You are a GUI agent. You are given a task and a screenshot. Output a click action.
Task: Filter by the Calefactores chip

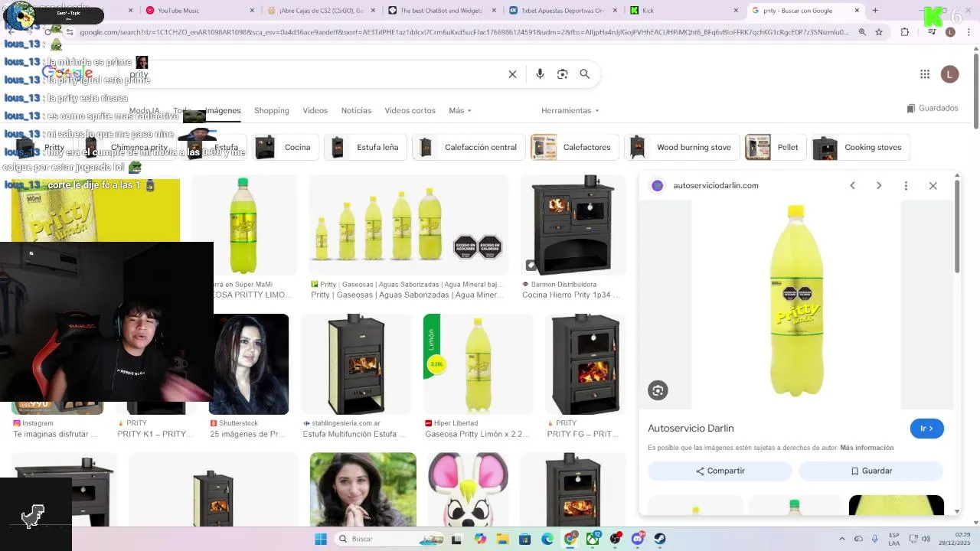573,148
